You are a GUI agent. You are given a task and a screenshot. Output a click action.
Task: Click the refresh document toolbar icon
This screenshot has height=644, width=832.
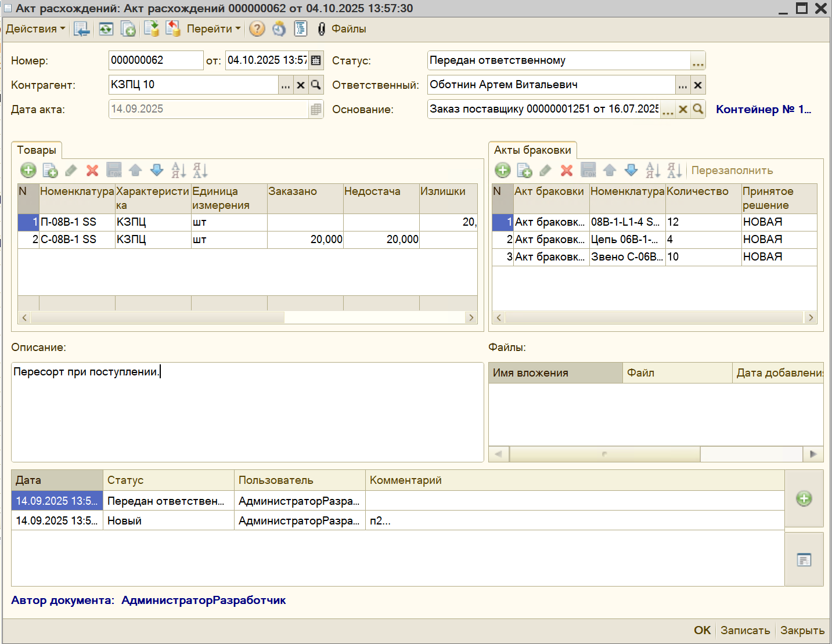[x=106, y=28]
